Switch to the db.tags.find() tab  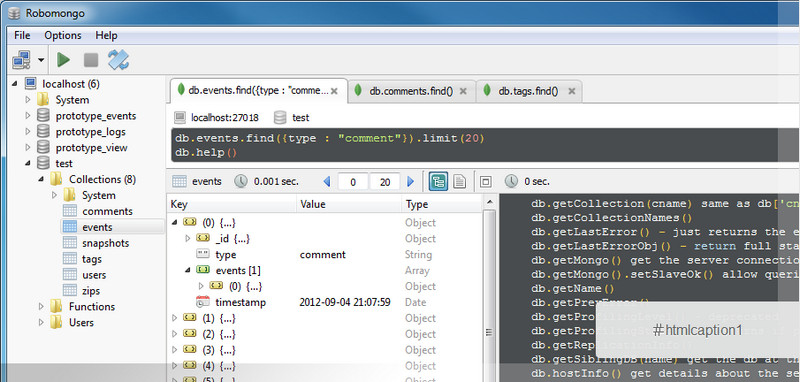(x=528, y=91)
